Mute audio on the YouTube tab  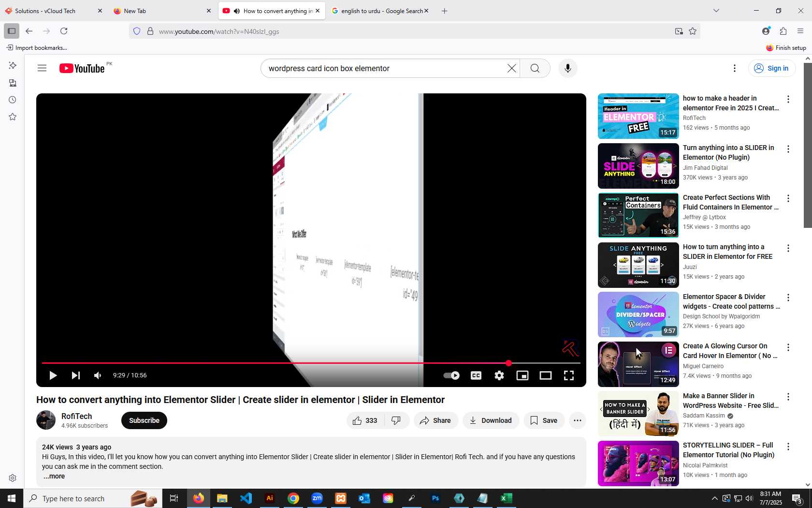[x=237, y=11]
